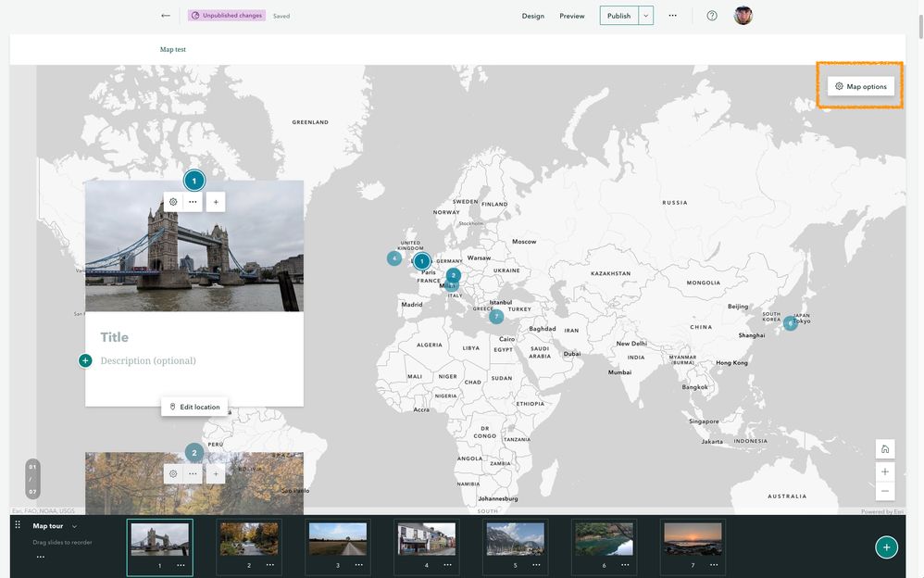Click the map home extent button
The height and width of the screenshot is (578, 924).
point(885,449)
